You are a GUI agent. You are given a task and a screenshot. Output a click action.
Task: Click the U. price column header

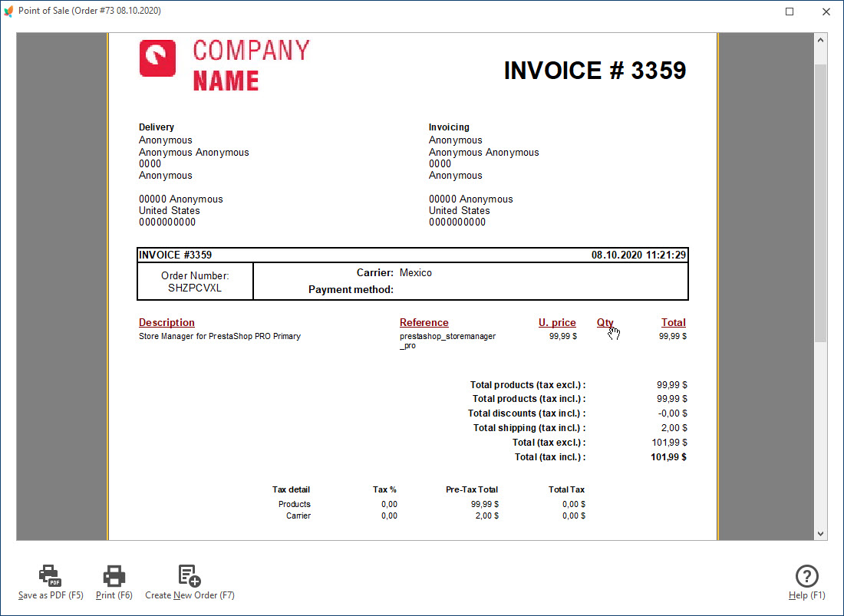pos(557,322)
